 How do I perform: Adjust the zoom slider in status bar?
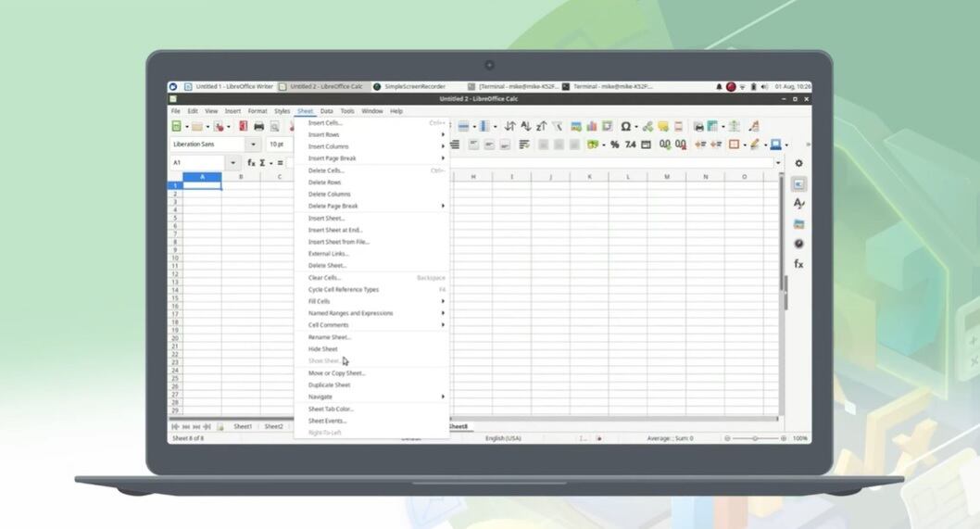755,438
